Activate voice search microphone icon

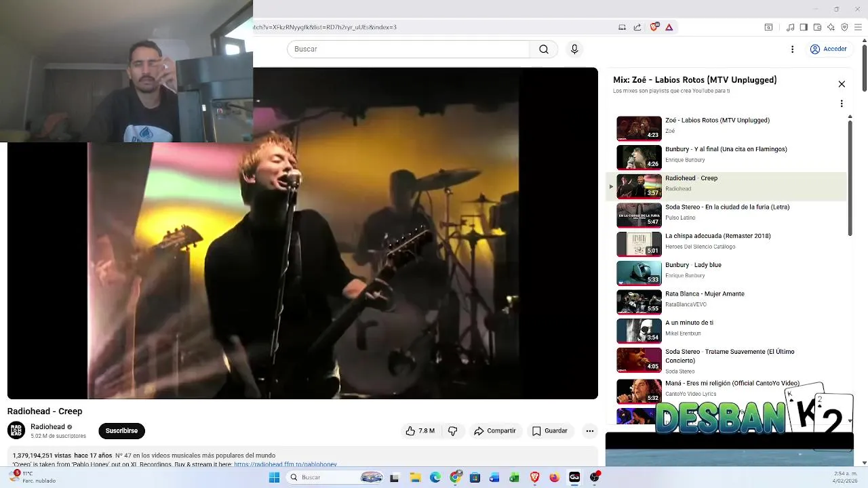pyautogui.click(x=574, y=49)
